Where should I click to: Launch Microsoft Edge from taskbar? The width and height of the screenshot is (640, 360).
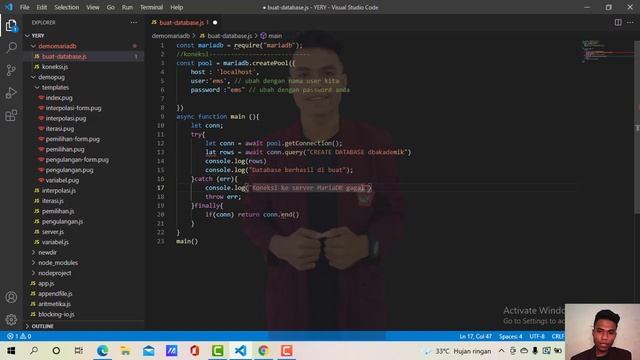pyautogui.click(x=102, y=351)
